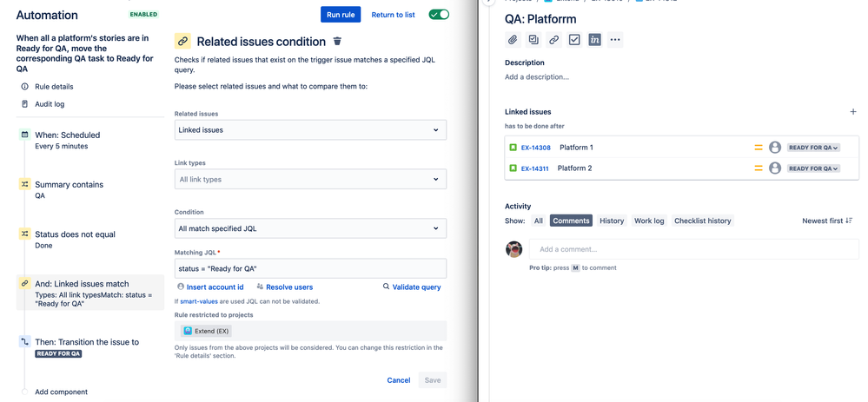Click the disabled Save button
The width and height of the screenshot is (868, 402).
(x=433, y=380)
